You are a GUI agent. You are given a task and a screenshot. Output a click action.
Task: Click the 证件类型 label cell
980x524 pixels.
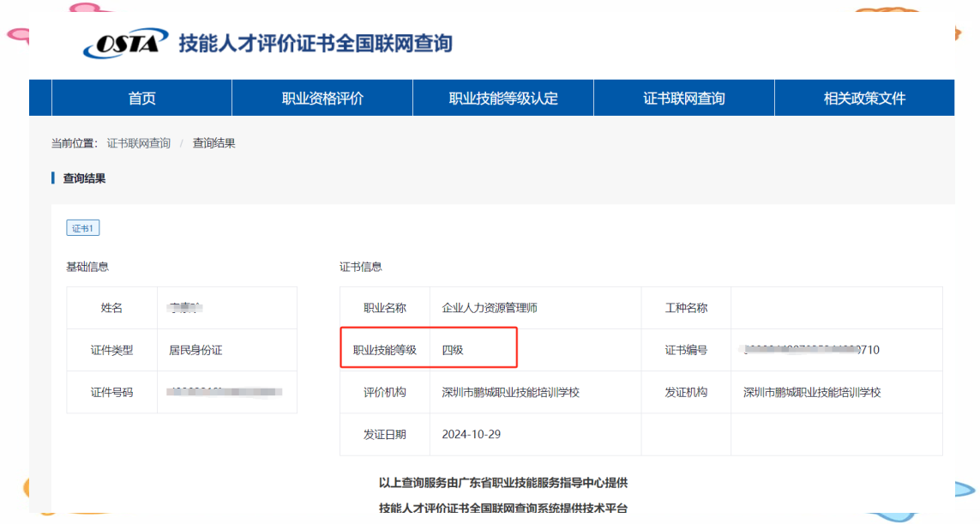tap(111, 350)
